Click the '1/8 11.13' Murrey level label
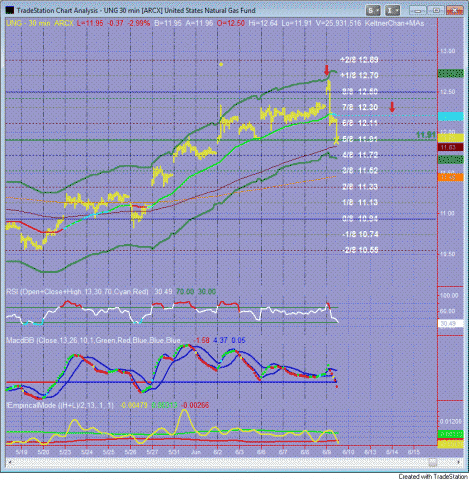 click(360, 202)
